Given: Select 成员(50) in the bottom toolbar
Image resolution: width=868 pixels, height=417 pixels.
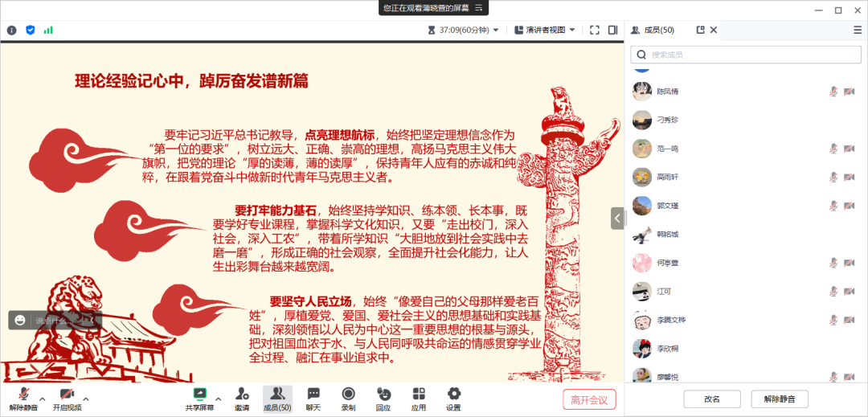Looking at the screenshot, I should [277, 398].
